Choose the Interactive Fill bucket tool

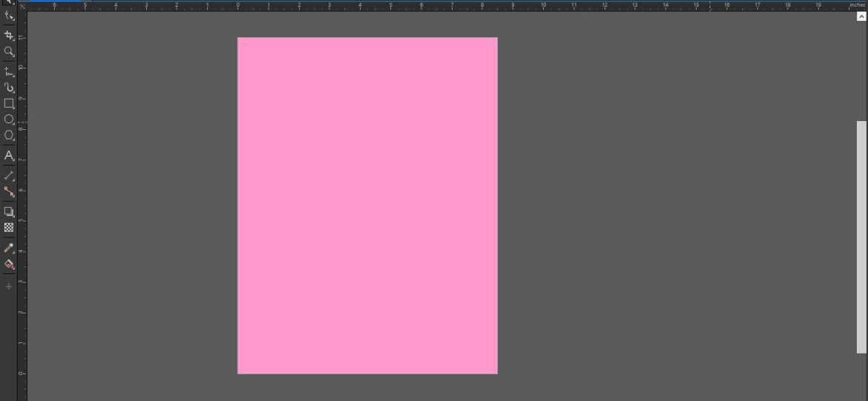pos(9,264)
